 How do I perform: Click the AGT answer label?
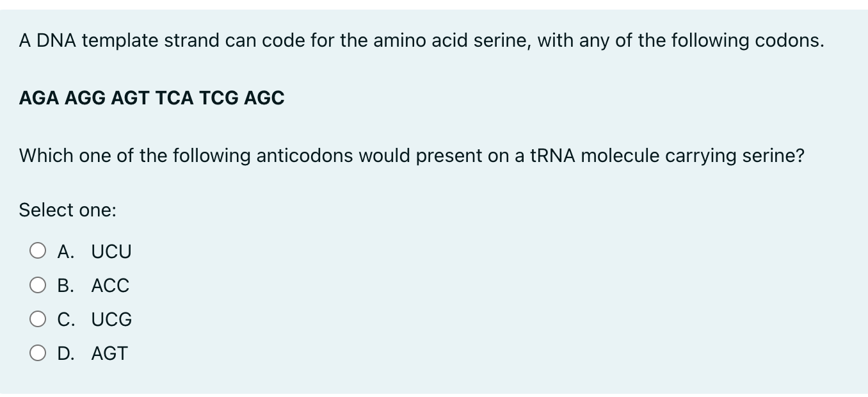(109, 353)
